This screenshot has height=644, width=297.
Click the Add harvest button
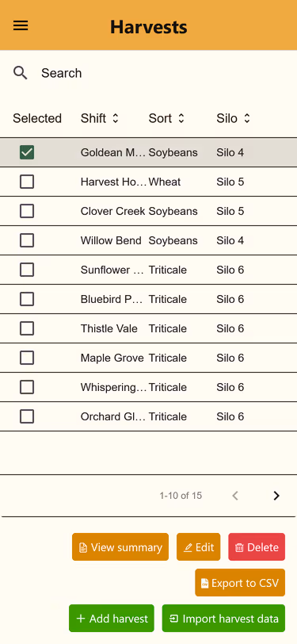(112, 618)
